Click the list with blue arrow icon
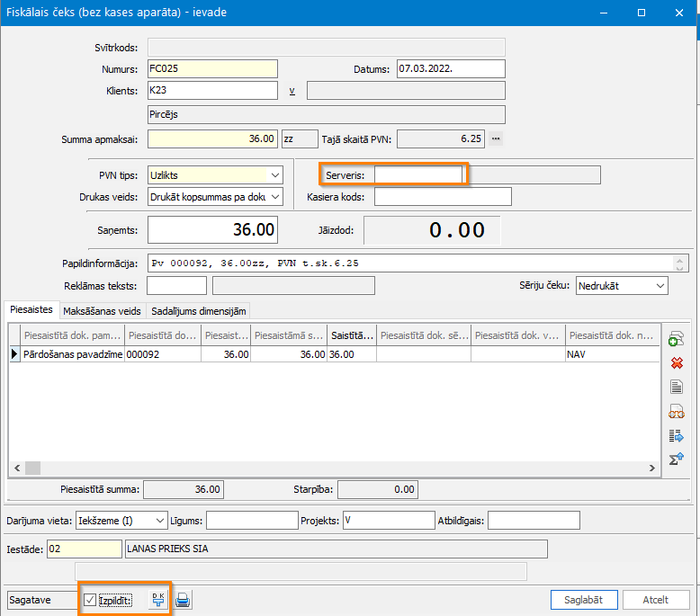The image size is (700, 616). 677,436
